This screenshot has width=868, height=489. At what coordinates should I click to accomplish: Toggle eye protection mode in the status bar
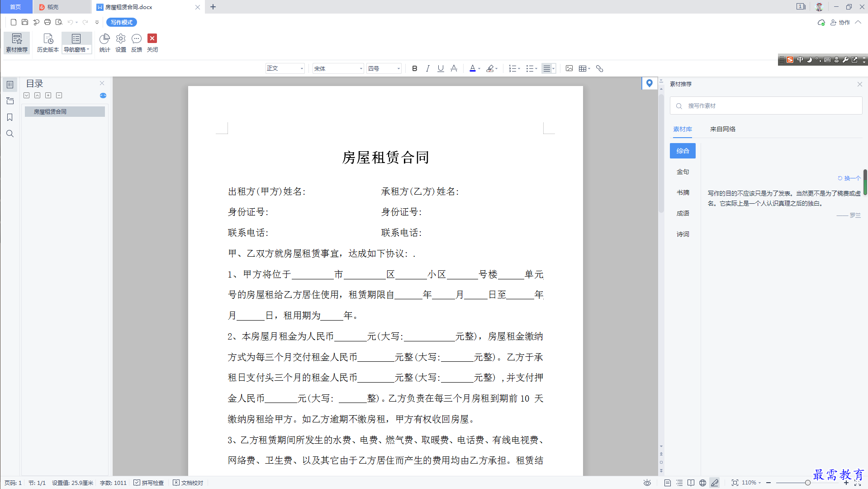coord(647,483)
